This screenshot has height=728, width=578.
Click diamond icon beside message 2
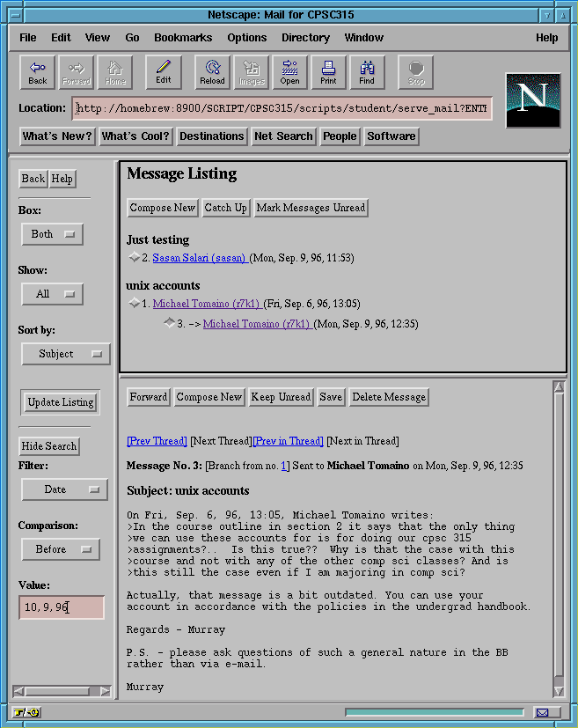[134, 257]
